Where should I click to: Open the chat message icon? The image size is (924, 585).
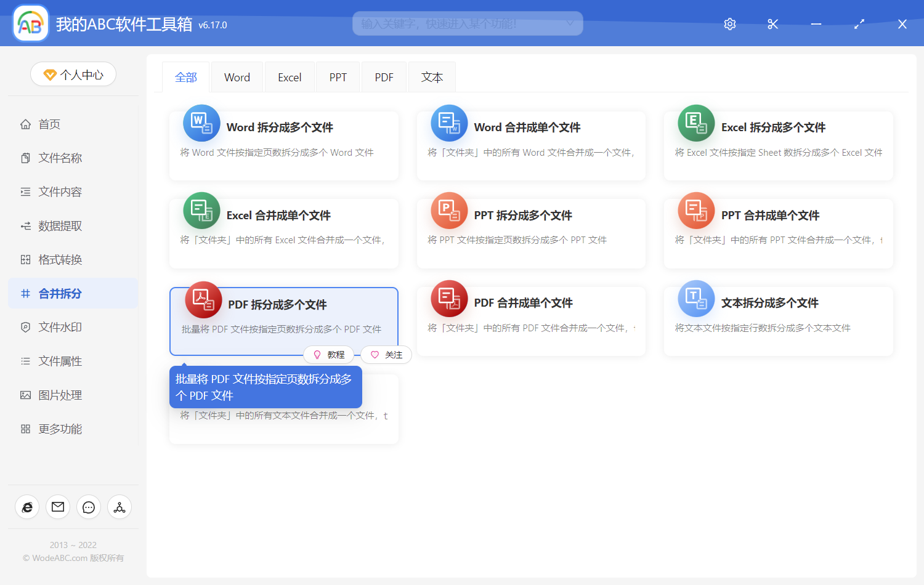[89, 507]
